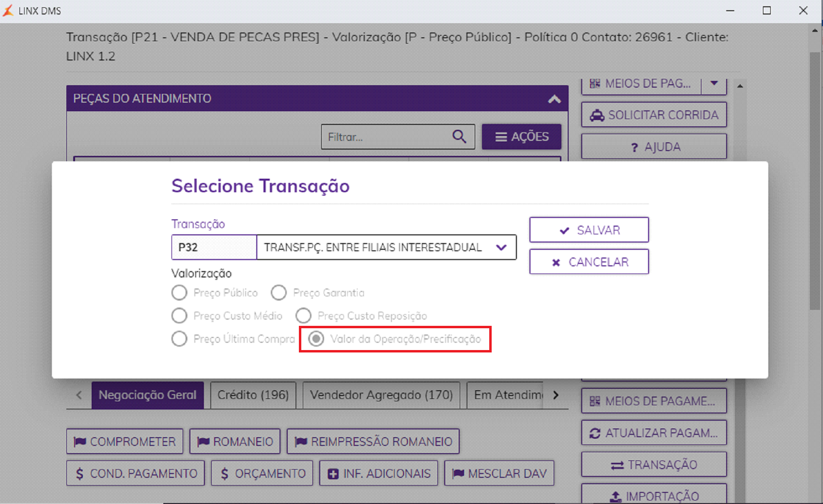The height and width of the screenshot is (504, 823).
Task: Collapse the Peças do Atendimento panel
Action: (x=554, y=99)
